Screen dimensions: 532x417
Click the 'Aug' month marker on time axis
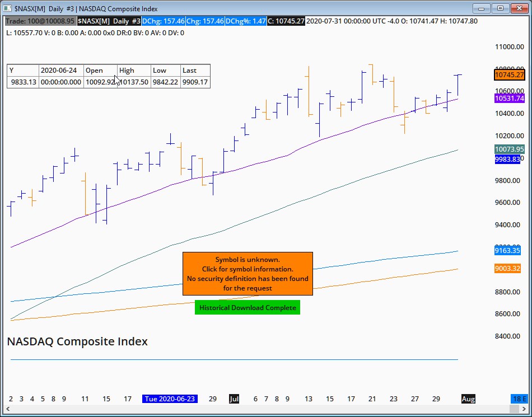[x=468, y=399]
